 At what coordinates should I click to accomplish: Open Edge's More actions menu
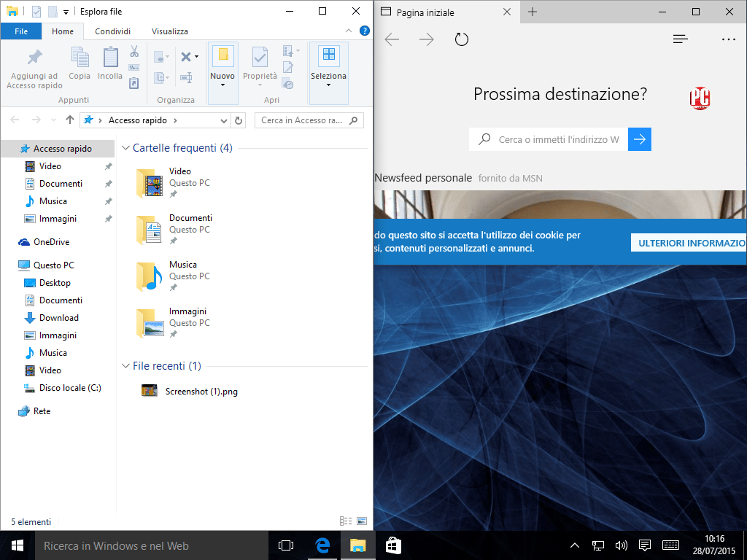(728, 39)
